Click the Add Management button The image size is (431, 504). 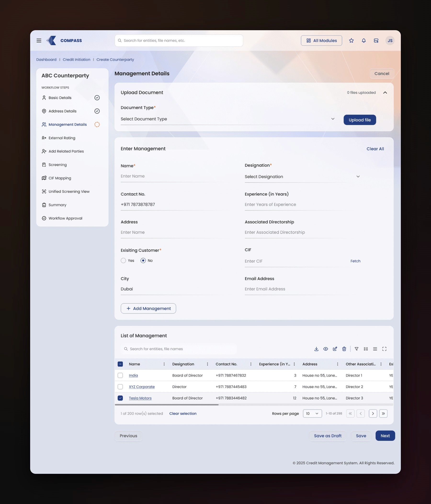tap(148, 308)
